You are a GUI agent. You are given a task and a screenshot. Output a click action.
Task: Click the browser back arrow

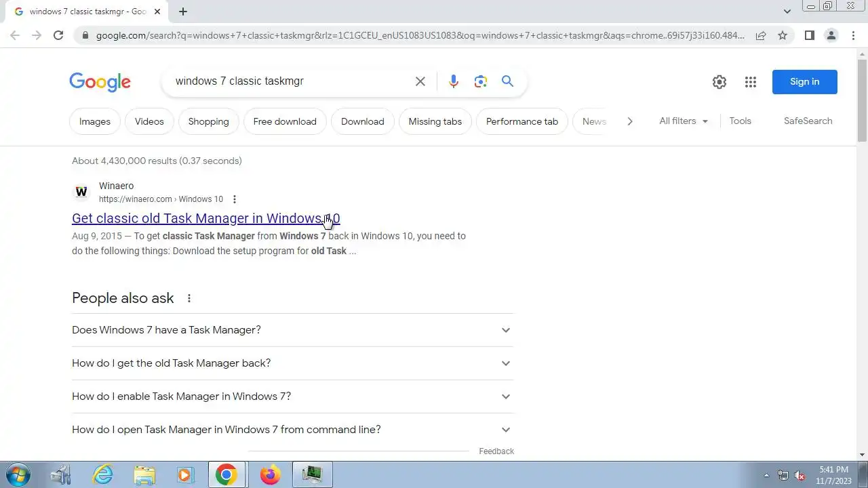[15, 35]
